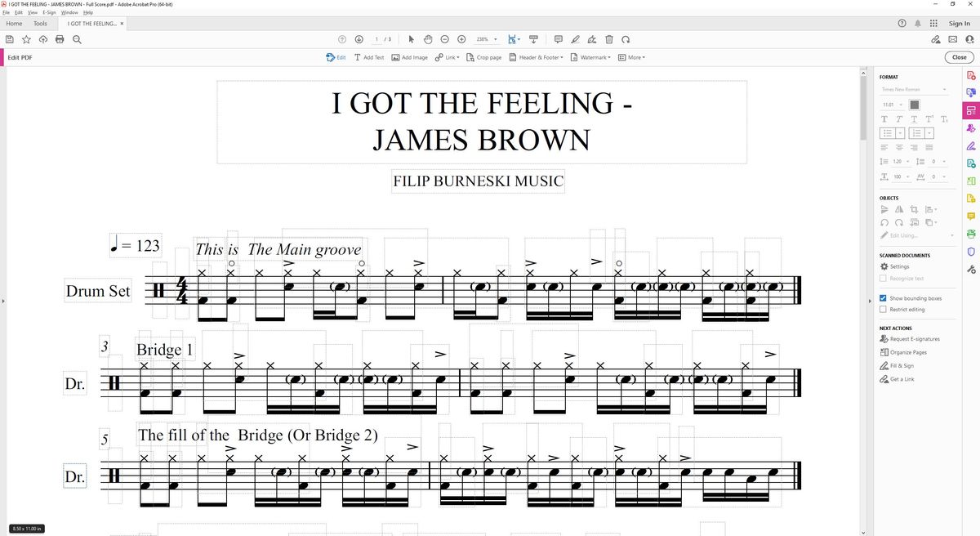Rotate object counterclockwise in Objects panel
This screenshot has height=536, width=980.
coord(884,222)
